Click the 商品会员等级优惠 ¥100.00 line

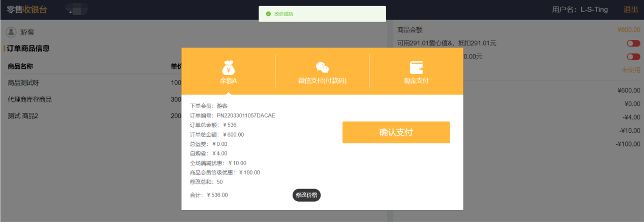click(x=225, y=172)
